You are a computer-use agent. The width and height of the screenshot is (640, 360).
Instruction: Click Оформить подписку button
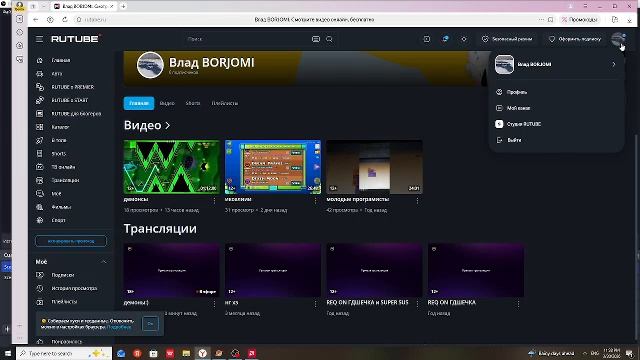(575, 39)
